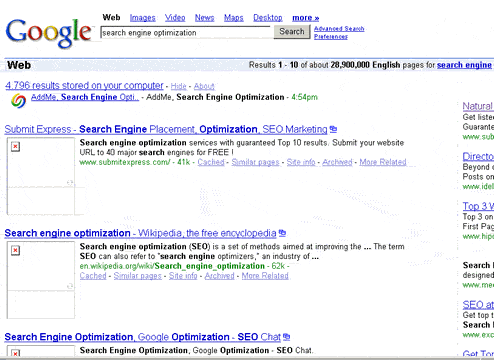The image size is (494, 360).
Task: Click the Google logo
Action: pos(49,33)
